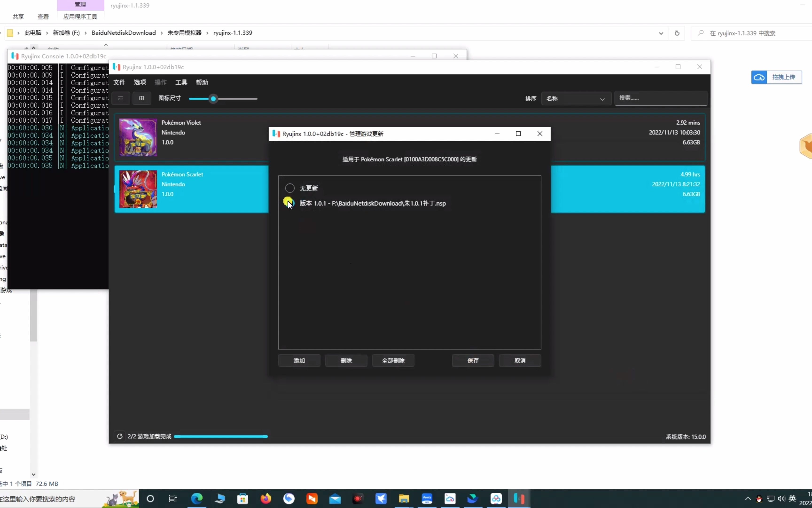Click BaiduNetdiskDownload in the address breadcrumb
The width and height of the screenshot is (812, 508).
(x=124, y=33)
